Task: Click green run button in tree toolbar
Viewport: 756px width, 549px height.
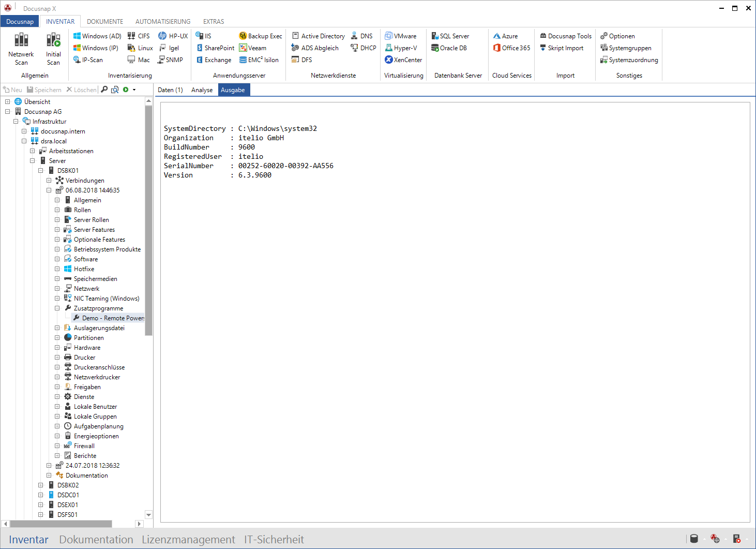Action: [126, 90]
